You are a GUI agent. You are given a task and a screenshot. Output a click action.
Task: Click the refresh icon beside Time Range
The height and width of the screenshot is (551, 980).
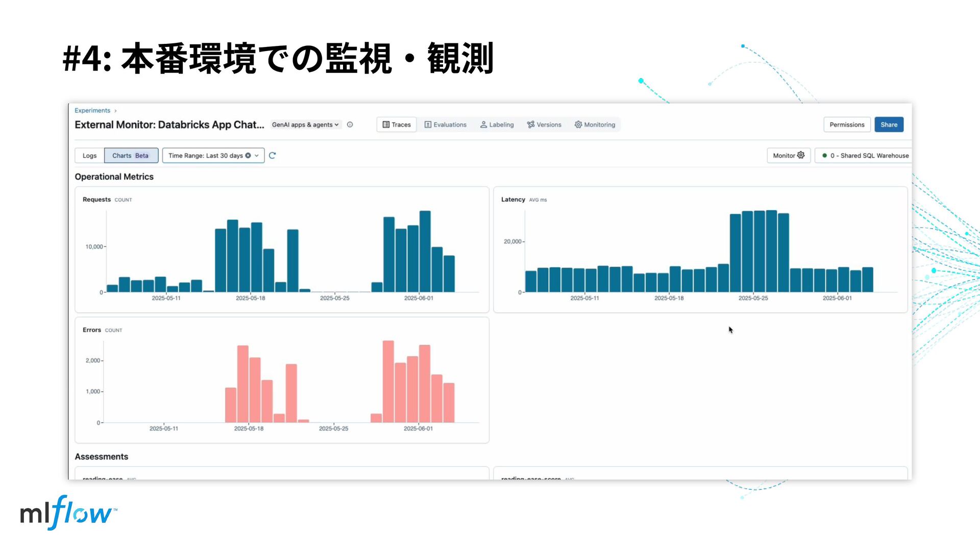272,156
